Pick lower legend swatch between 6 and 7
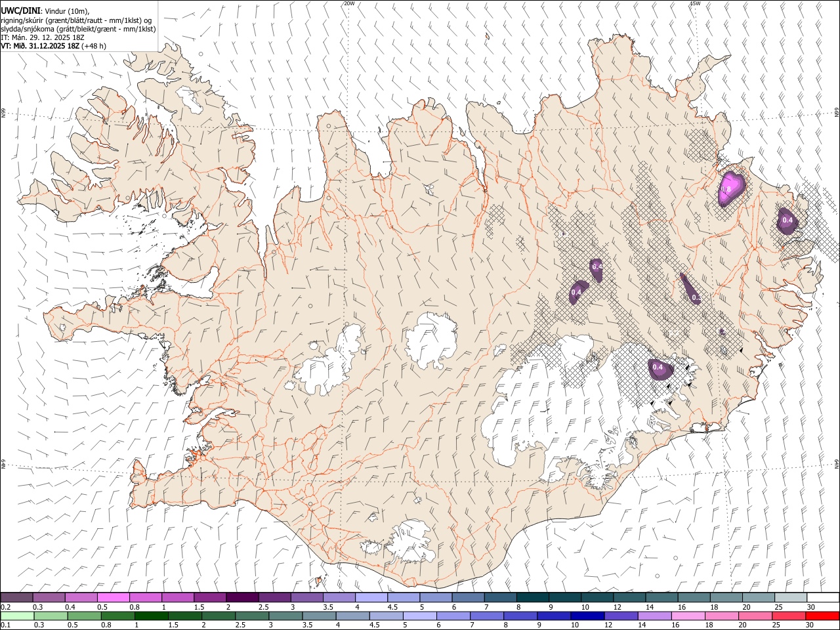This screenshot has width=840, height=630. (x=453, y=616)
